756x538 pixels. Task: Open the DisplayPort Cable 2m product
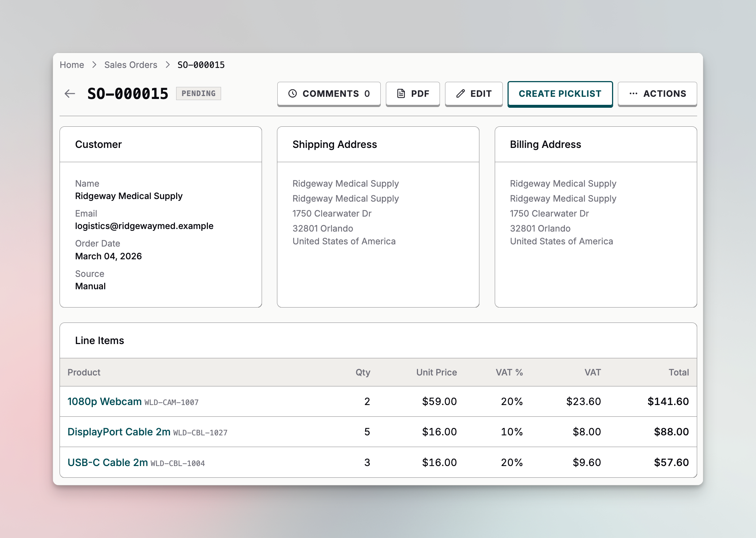coord(119,432)
